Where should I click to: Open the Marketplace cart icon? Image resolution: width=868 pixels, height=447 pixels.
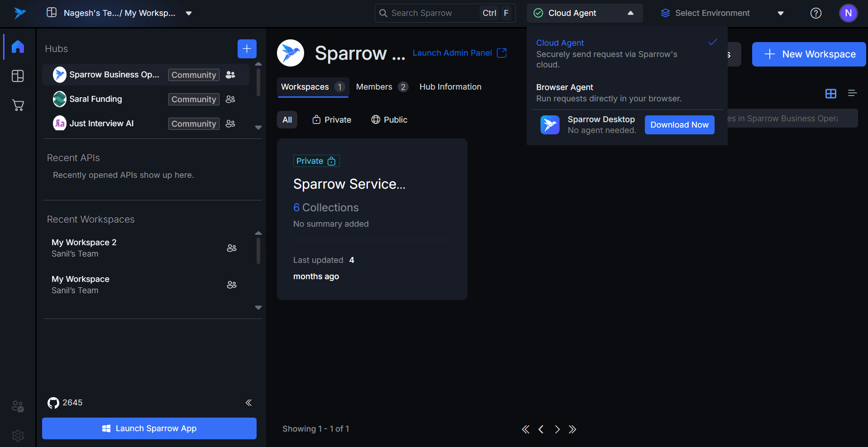(x=18, y=105)
